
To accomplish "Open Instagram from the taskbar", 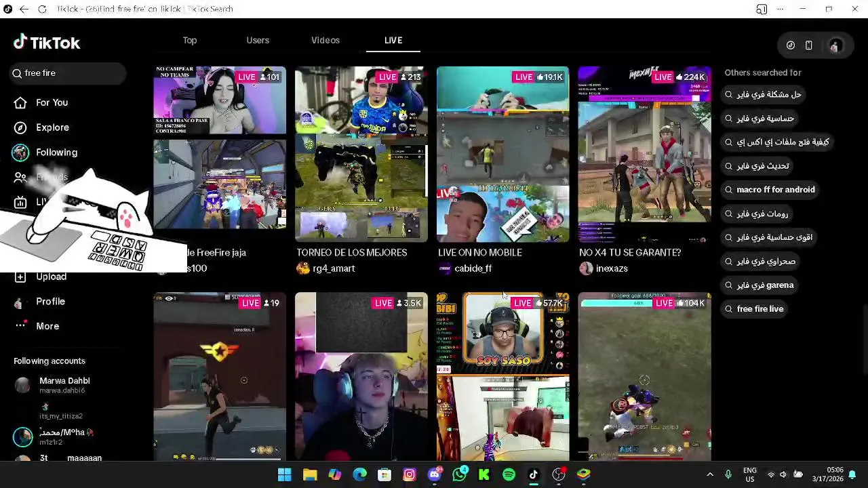I will click(410, 474).
